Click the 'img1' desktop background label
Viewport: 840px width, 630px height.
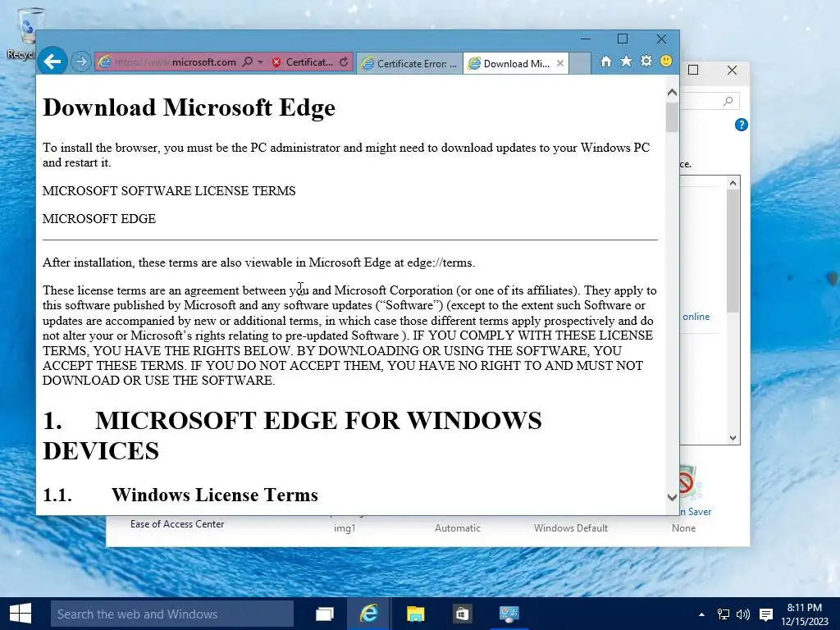pyautogui.click(x=345, y=528)
